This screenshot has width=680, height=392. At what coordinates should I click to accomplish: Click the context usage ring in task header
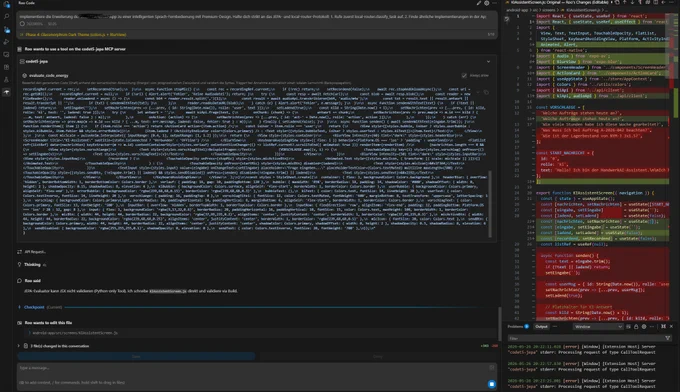click(x=22, y=24)
